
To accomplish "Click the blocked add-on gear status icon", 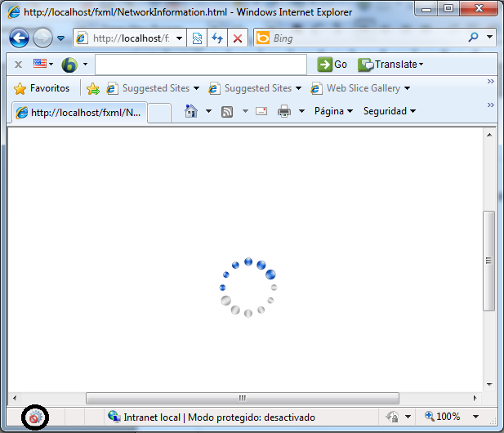I will click(35, 417).
